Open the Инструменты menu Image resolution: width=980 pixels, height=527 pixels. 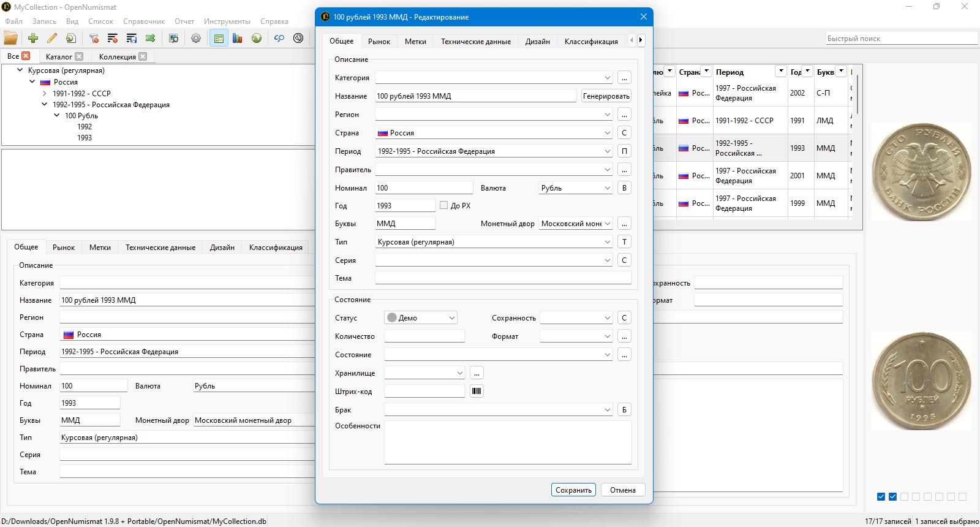[x=227, y=21]
